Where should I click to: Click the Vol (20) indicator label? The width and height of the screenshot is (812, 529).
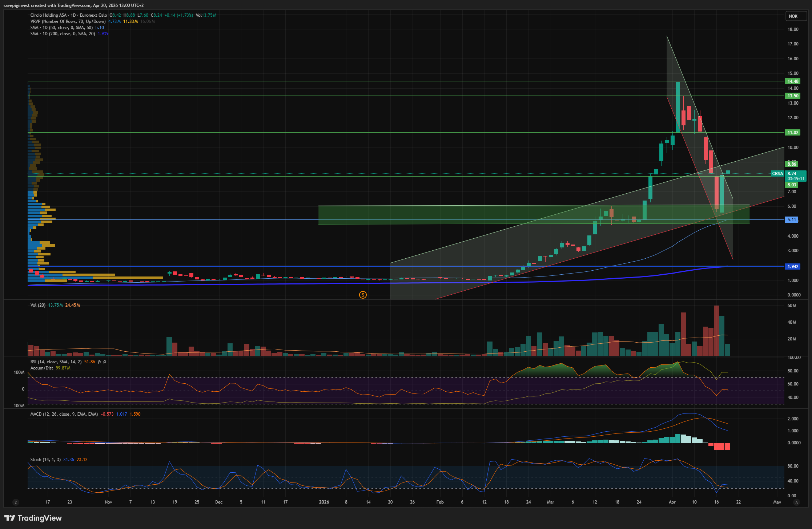pos(38,305)
